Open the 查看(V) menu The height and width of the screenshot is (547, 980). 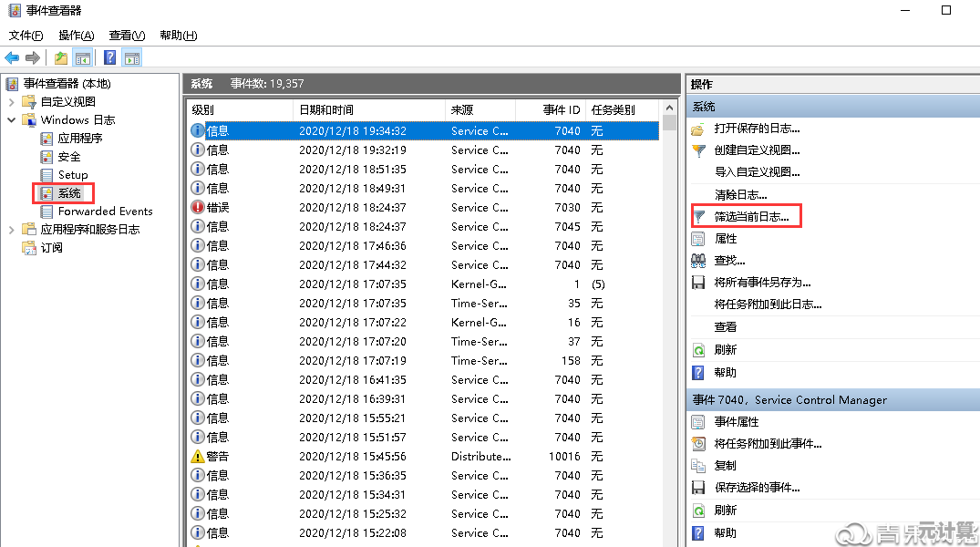click(127, 36)
